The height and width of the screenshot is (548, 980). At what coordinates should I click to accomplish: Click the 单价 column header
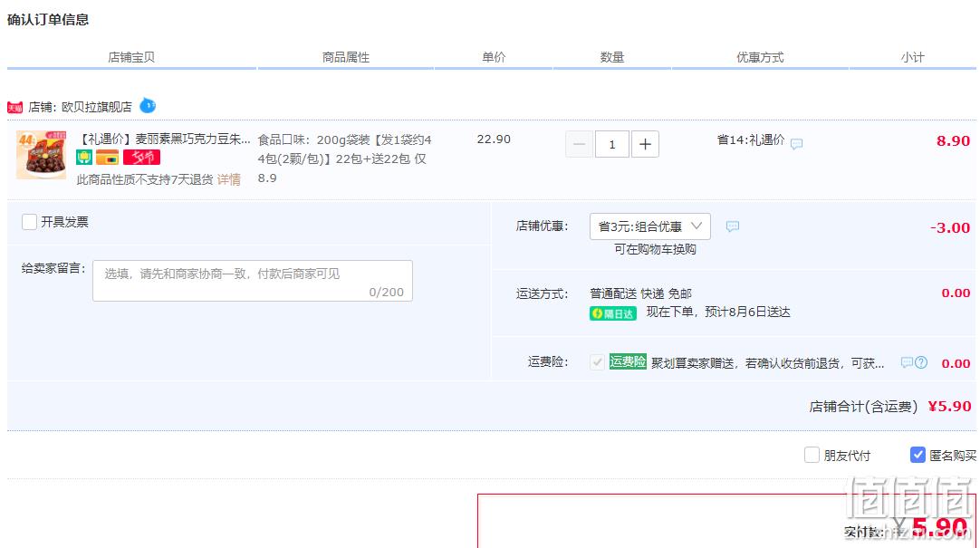coord(494,57)
